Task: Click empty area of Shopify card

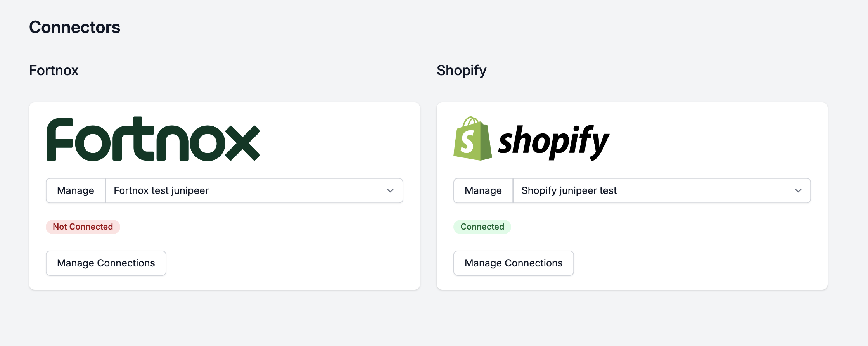Action: point(698,248)
